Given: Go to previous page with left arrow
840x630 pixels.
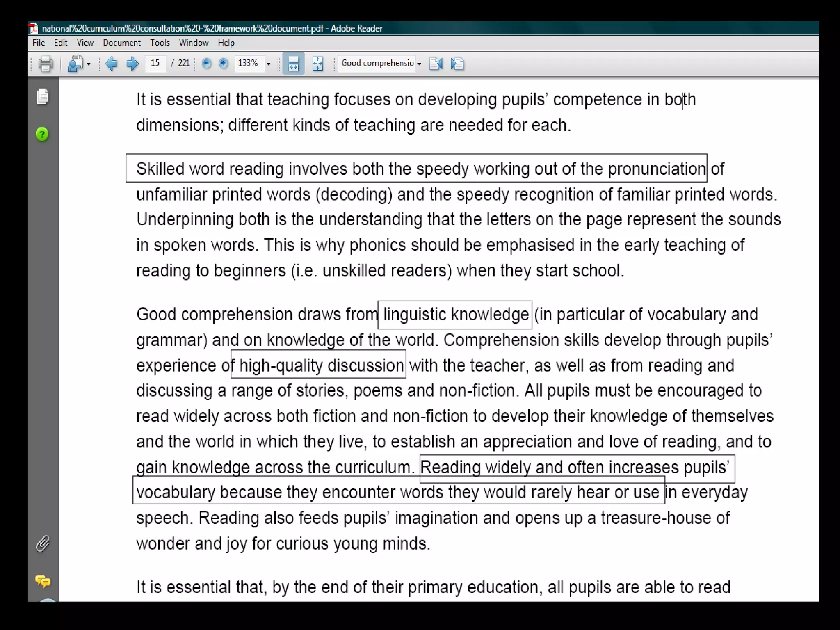Looking at the screenshot, I should 111,64.
